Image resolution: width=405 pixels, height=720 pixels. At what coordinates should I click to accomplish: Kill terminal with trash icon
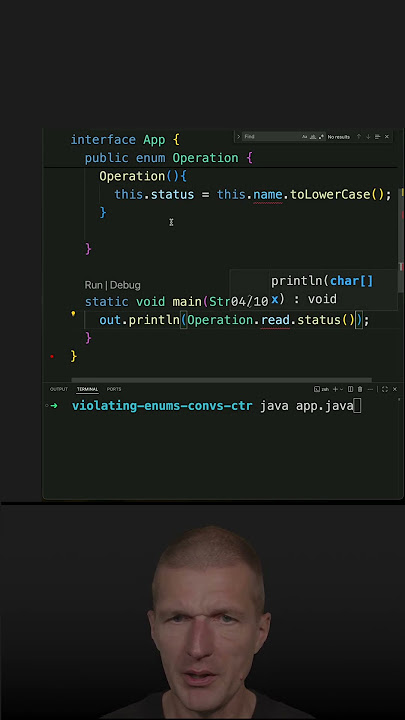click(x=360, y=389)
